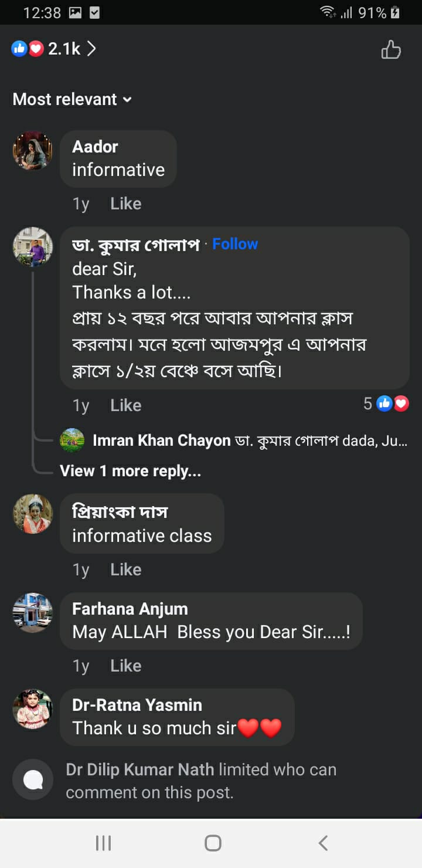
Task: Like Farhana Anjum's comment
Action: click(x=125, y=666)
